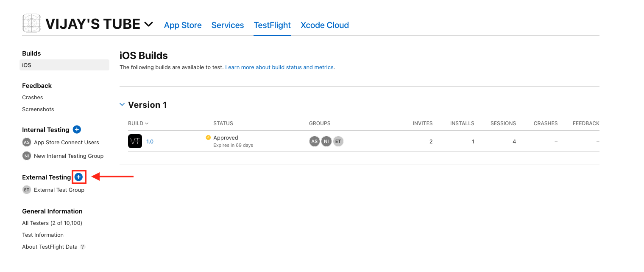Open App Store Connect Users group
Image resolution: width=644 pixels, height=272 pixels.
(67, 142)
